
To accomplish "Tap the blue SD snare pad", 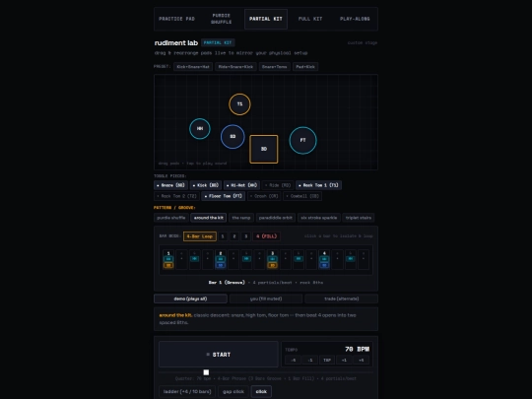I will (233, 136).
